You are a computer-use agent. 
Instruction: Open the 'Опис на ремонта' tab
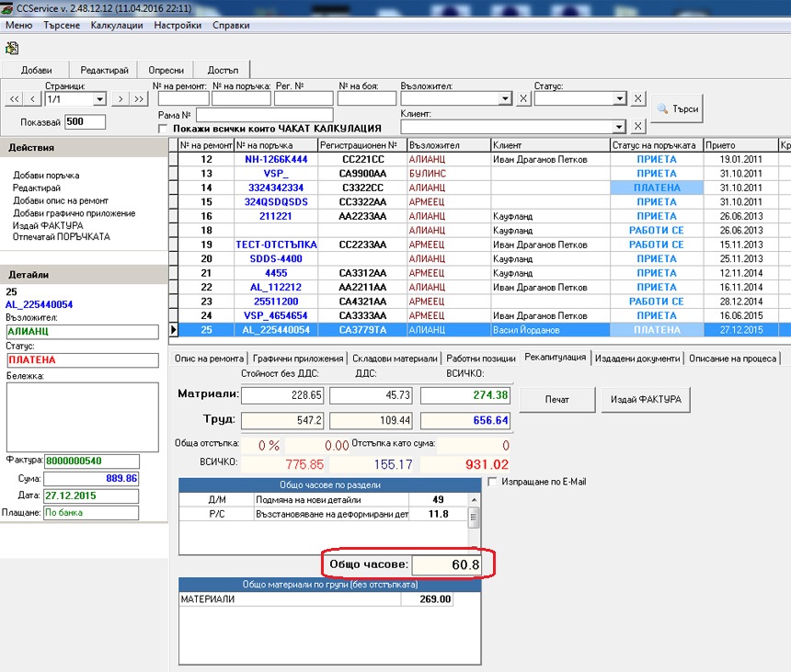click(x=209, y=359)
